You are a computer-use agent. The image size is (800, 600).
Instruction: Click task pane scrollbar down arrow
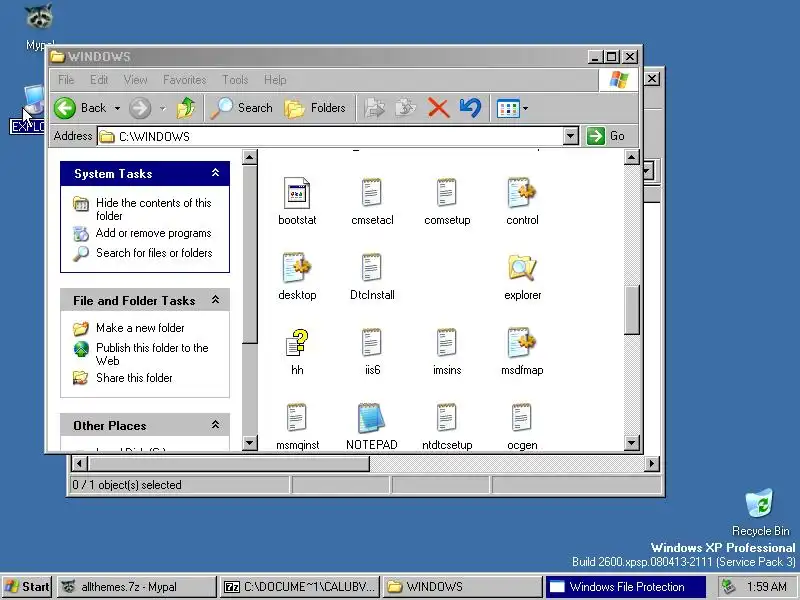[249, 442]
